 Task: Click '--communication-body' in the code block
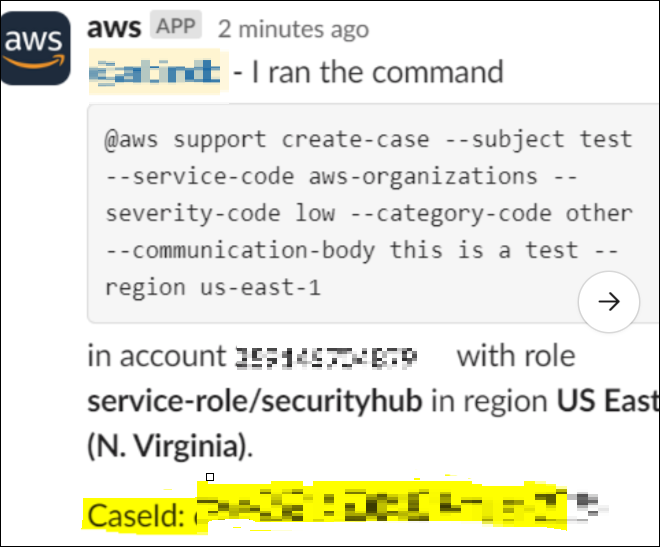click(240, 250)
